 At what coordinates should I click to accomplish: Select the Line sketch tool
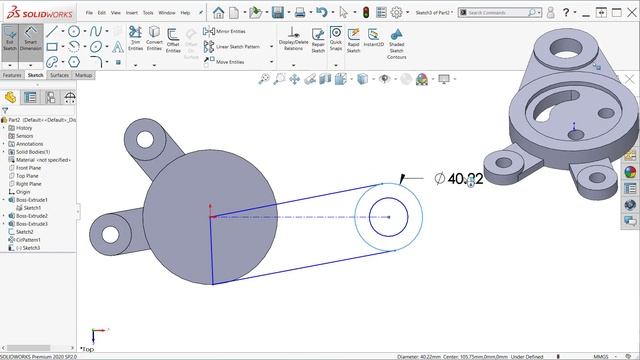52,31
